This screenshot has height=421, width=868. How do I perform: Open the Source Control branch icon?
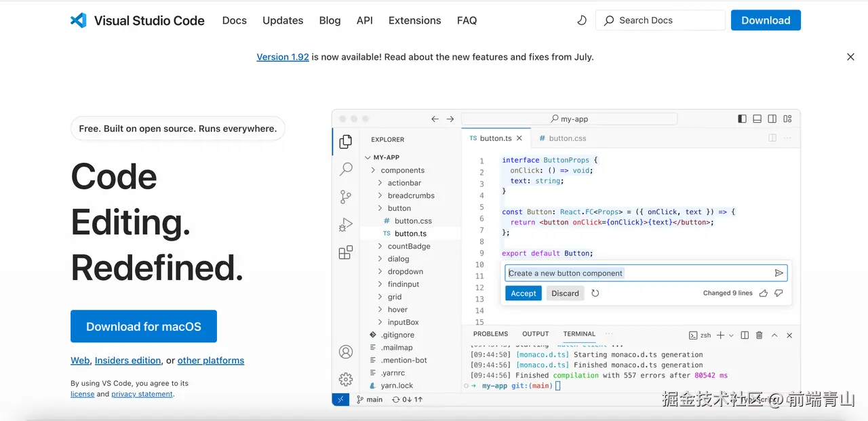coord(346,197)
